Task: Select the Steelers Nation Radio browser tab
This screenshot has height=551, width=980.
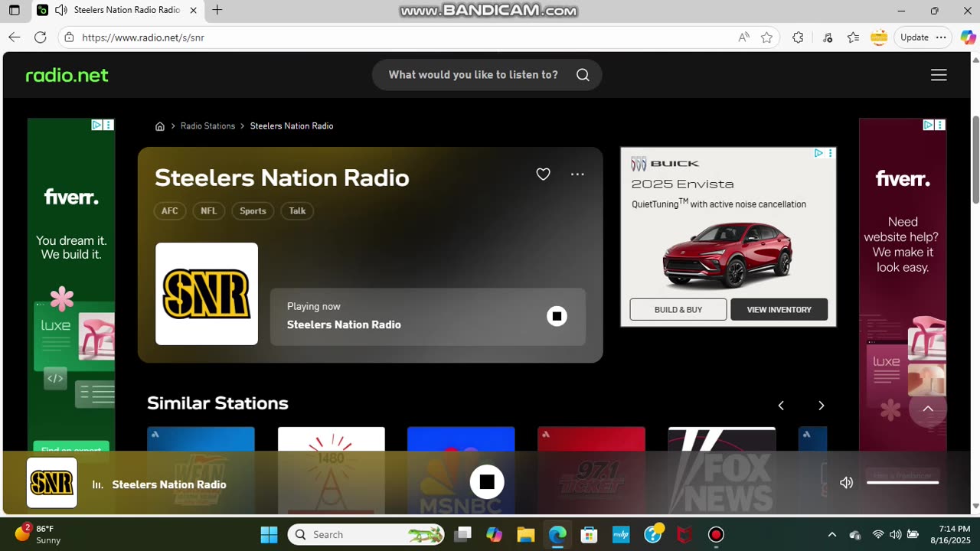Action: 118,10
